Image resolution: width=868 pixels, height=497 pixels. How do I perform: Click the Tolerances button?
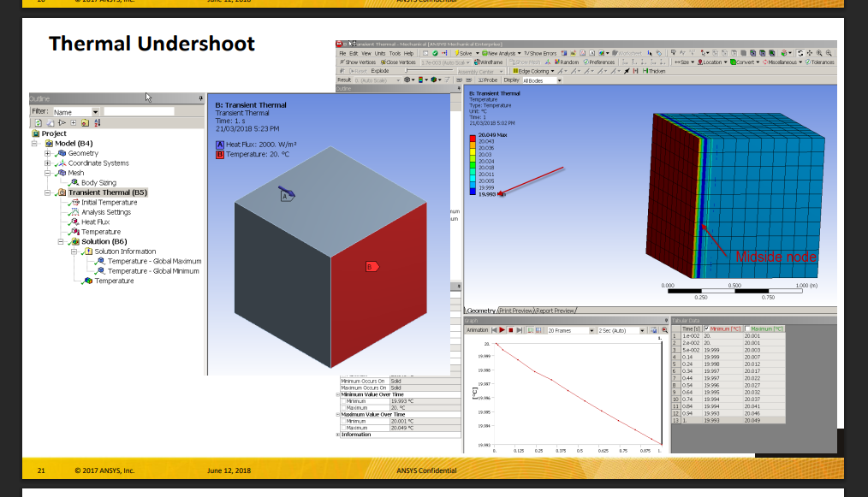pos(820,62)
